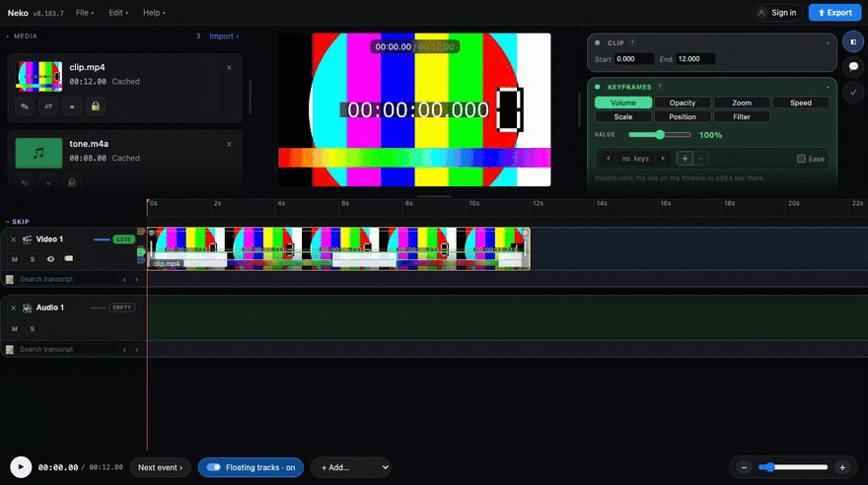
Task: Select the Volume keyframe tab
Action: [623, 103]
